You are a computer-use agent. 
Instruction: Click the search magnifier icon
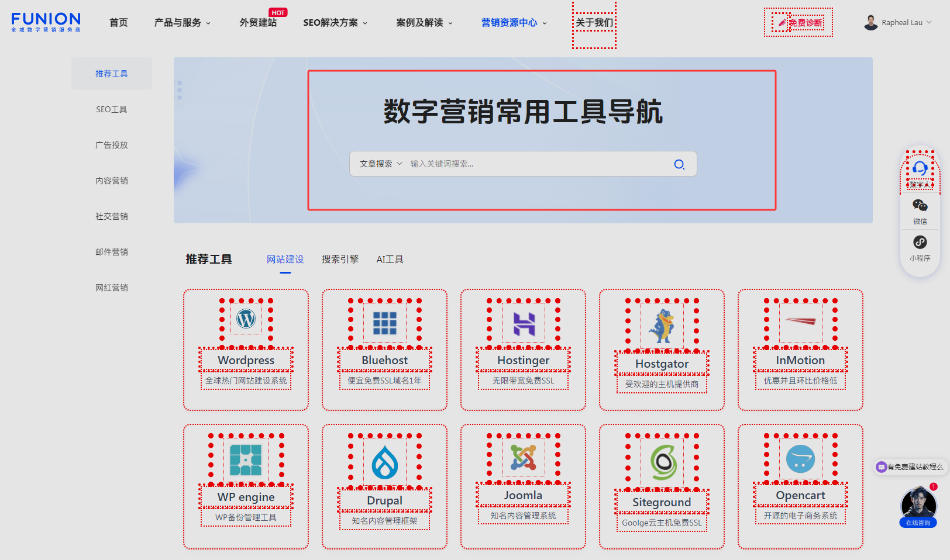(x=679, y=164)
